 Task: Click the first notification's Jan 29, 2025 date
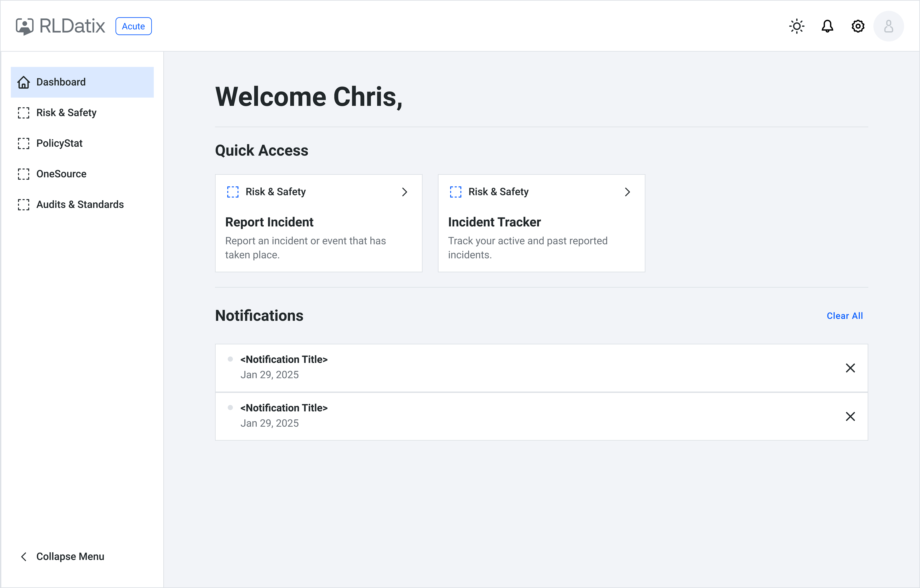(269, 375)
